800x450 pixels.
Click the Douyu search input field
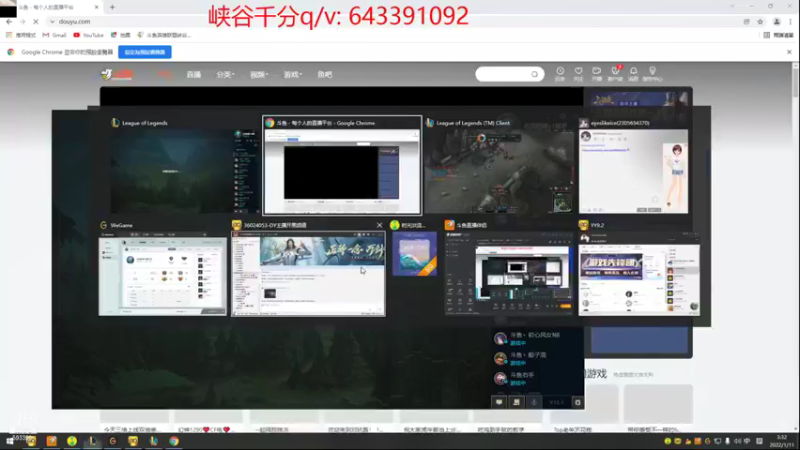(x=503, y=74)
